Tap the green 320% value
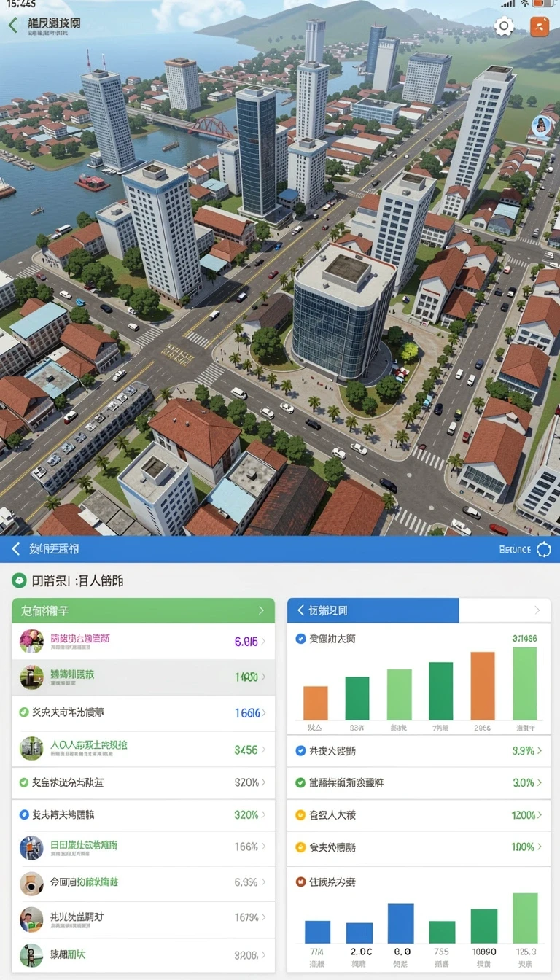560x980 pixels. point(246,814)
